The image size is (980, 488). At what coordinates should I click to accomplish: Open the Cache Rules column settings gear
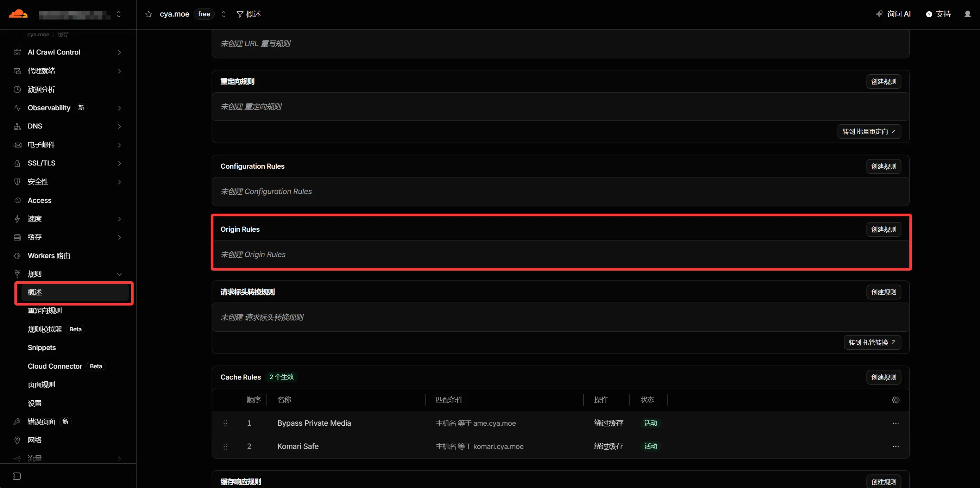coord(896,400)
